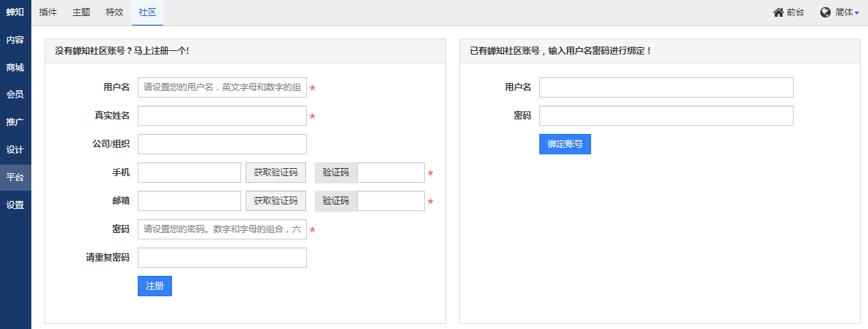Focus the 密码 field in the binding panel
868x329 pixels.
(666, 116)
